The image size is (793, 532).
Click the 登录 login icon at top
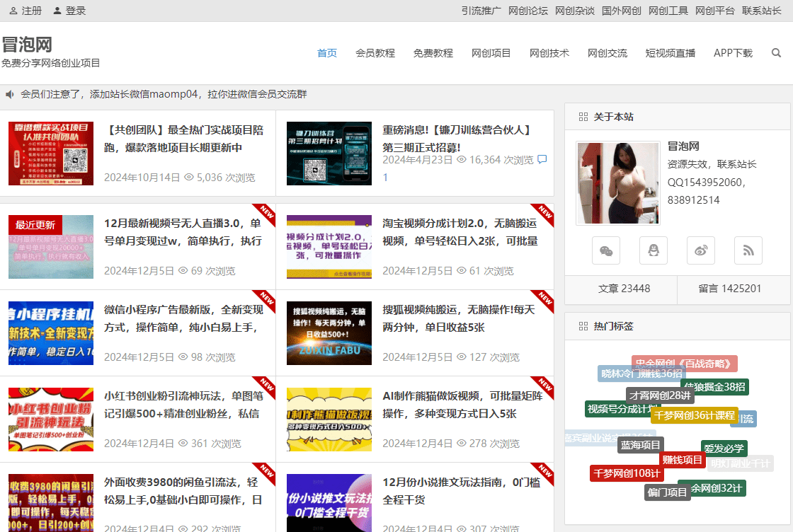(x=57, y=11)
